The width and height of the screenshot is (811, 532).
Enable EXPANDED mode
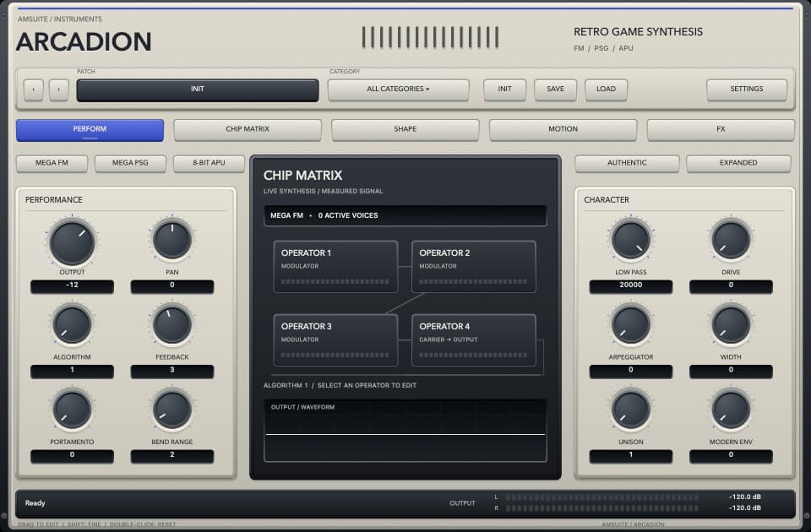coord(738,163)
